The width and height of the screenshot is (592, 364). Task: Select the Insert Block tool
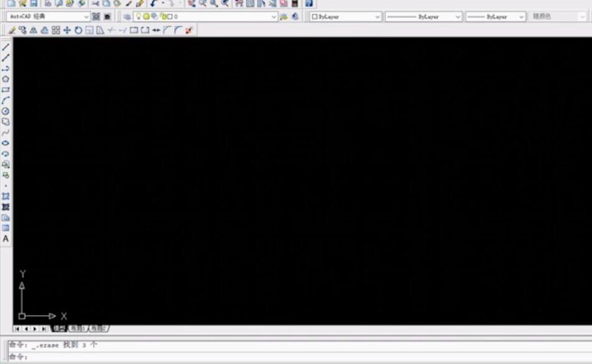pos(6,164)
